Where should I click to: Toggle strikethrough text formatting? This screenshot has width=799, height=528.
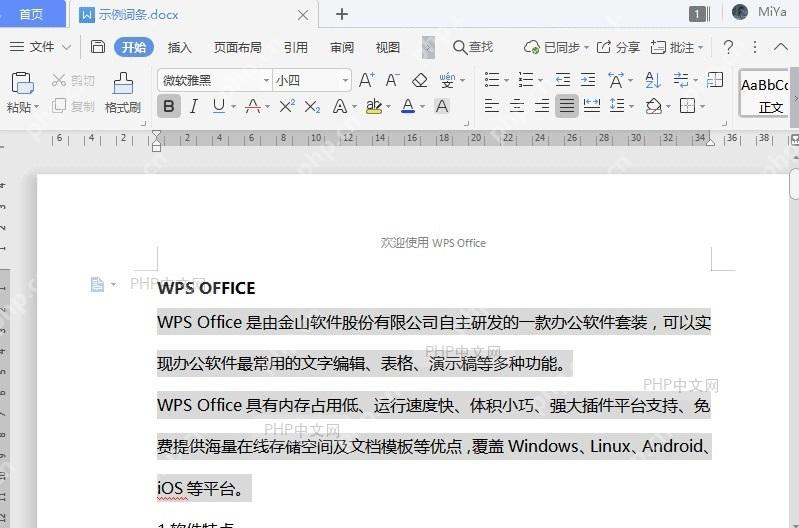coord(253,106)
